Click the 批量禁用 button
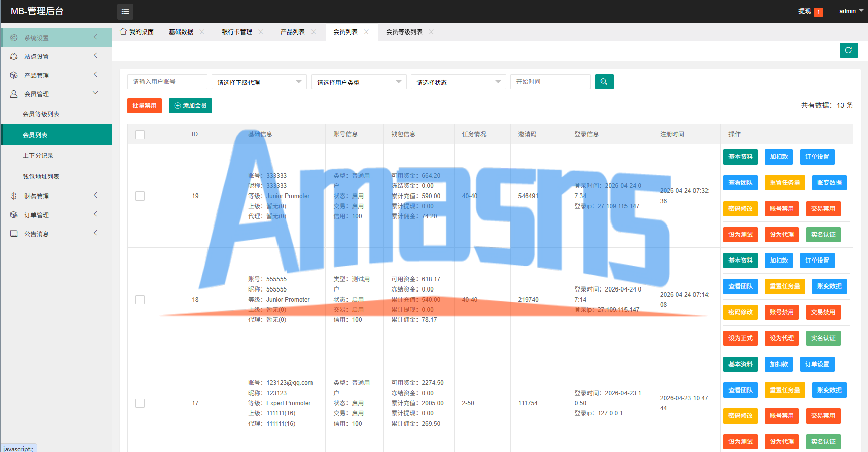This screenshot has width=868, height=452. coord(145,106)
